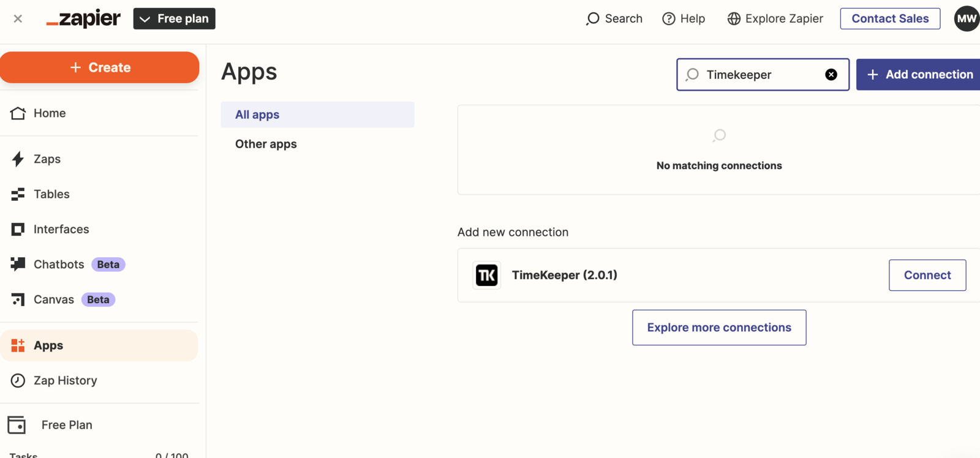The height and width of the screenshot is (458, 980).
Task: Click the Zapier logo
Action: [x=83, y=19]
